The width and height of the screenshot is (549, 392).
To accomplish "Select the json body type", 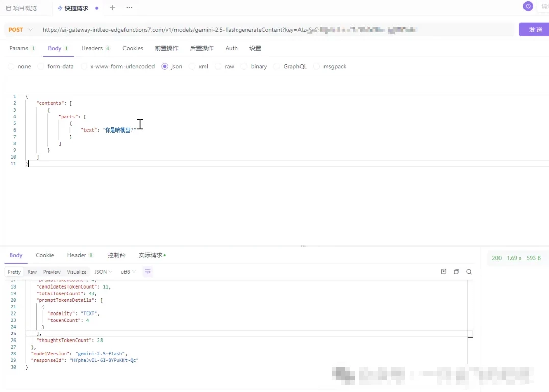I will pyautogui.click(x=172, y=66).
